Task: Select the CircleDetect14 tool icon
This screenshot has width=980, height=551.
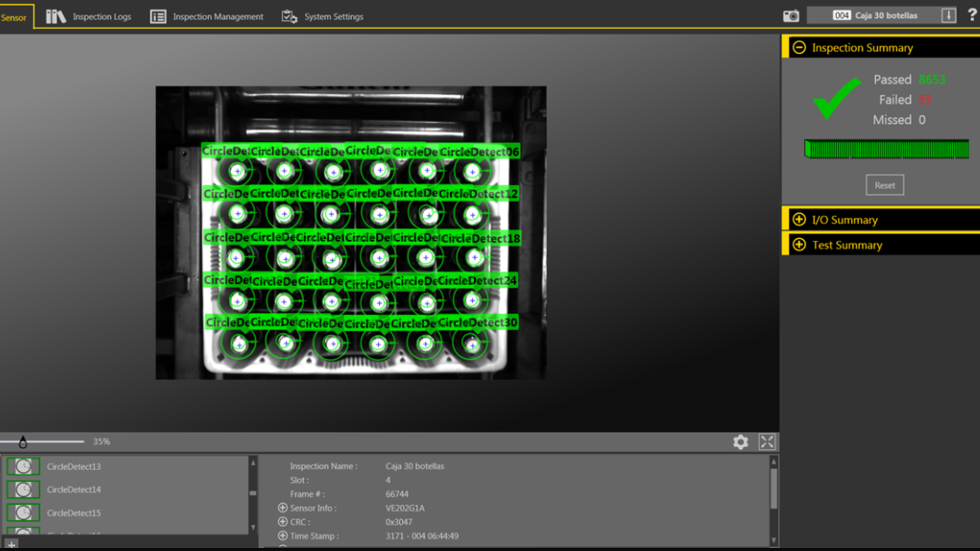Action: click(x=23, y=490)
